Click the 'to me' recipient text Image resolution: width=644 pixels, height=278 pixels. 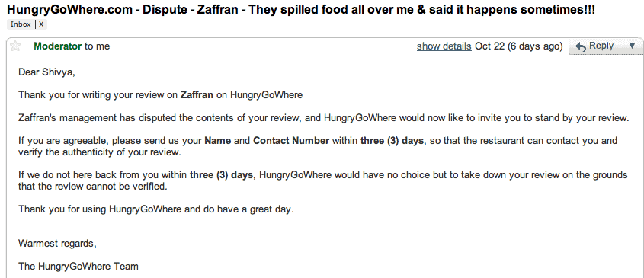(x=98, y=46)
